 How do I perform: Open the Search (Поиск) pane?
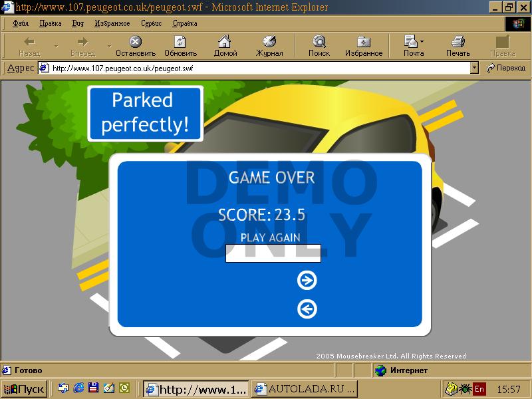click(x=319, y=46)
